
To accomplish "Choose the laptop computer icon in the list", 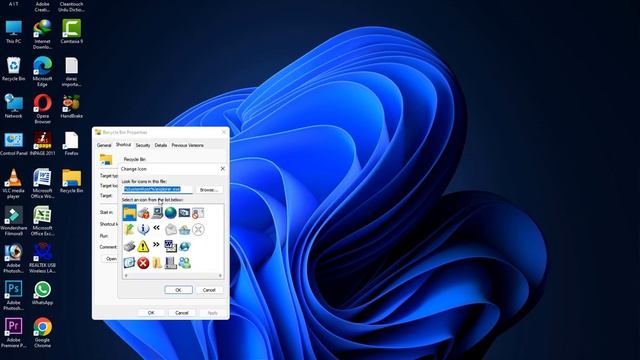I will [157, 213].
